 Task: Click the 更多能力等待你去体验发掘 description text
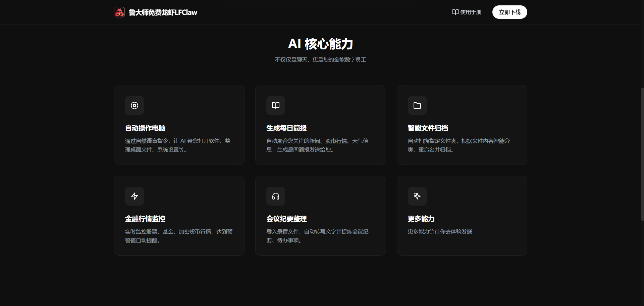[440, 231]
